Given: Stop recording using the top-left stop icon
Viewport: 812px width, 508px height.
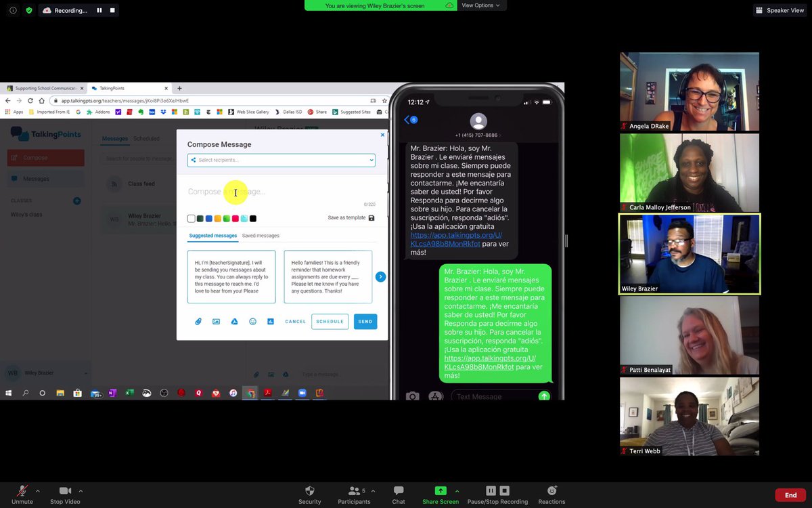Looking at the screenshot, I should point(112,10).
